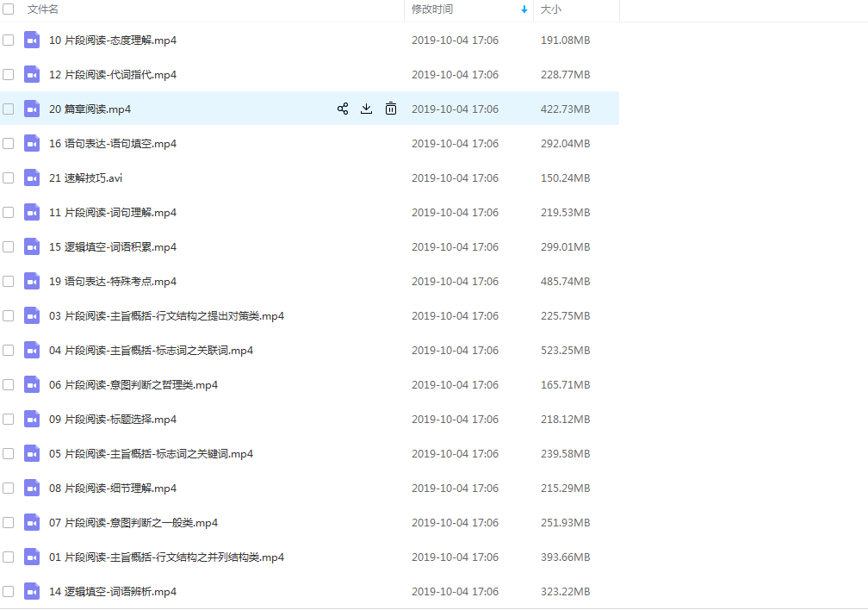Open file 12 片段阅读-代词指代.mp4
The height and width of the screenshot is (610, 868).
tap(112, 74)
